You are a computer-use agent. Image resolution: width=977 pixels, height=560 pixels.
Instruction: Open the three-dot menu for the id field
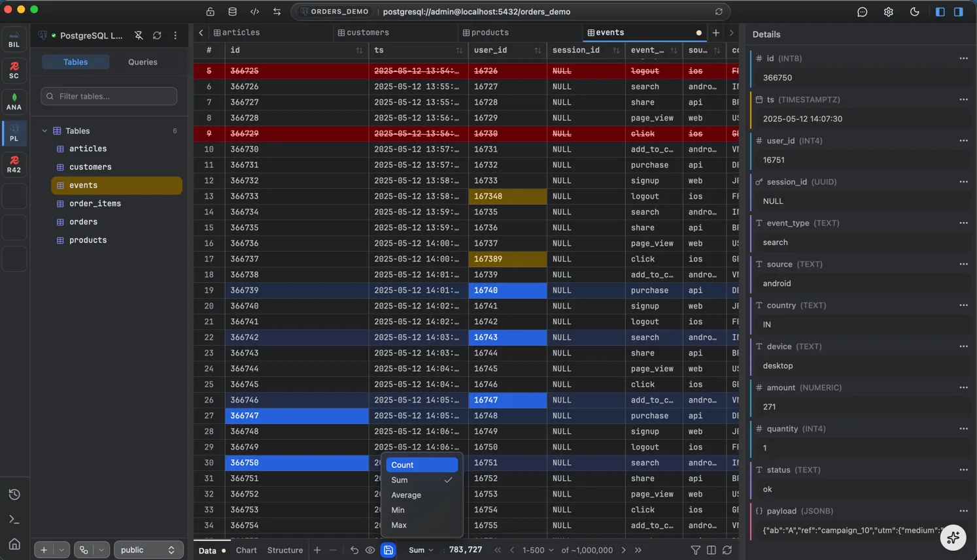point(963,58)
